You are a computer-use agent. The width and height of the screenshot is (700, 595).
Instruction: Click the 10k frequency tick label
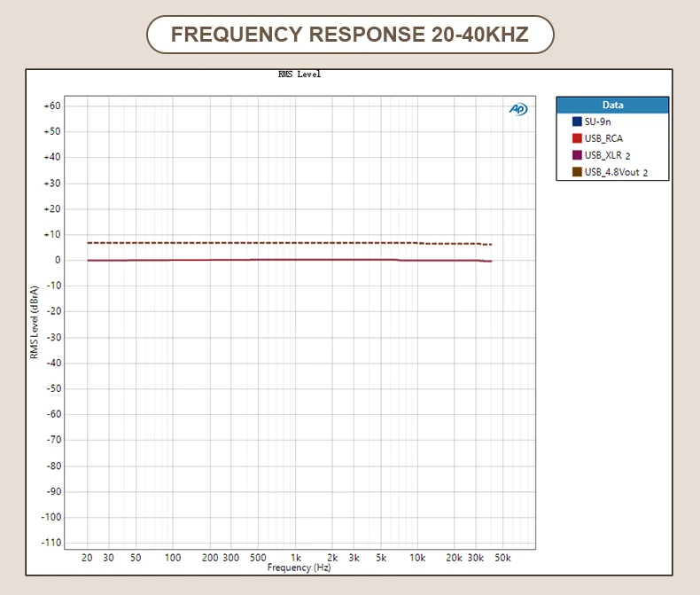coord(417,558)
